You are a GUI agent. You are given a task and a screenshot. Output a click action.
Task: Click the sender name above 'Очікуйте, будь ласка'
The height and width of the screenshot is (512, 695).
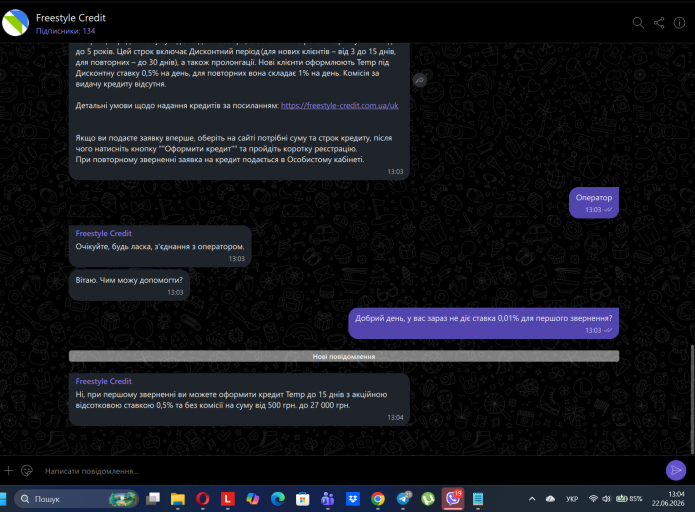pyautogui.click(x=103, y=233)
